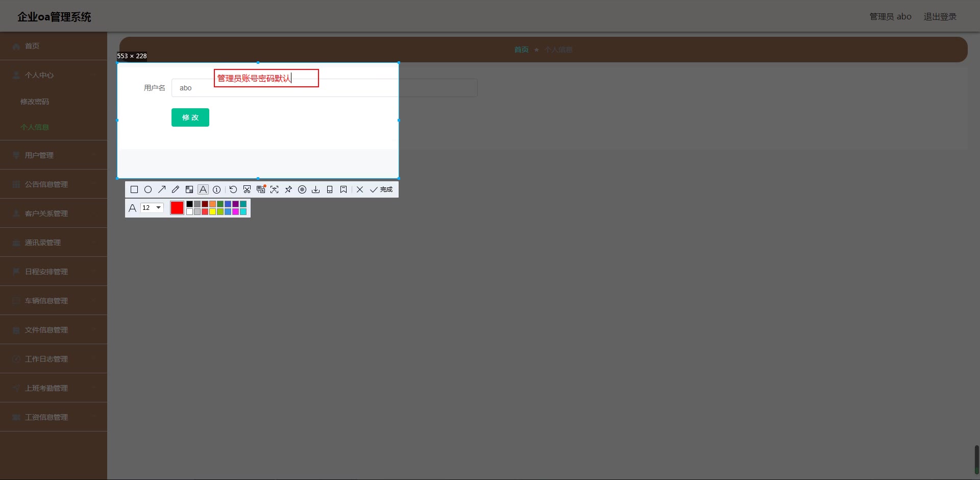This screenshot has width=980, height=480.
Task: Pick the black color swatch
Action: click(x=190, y=204)
